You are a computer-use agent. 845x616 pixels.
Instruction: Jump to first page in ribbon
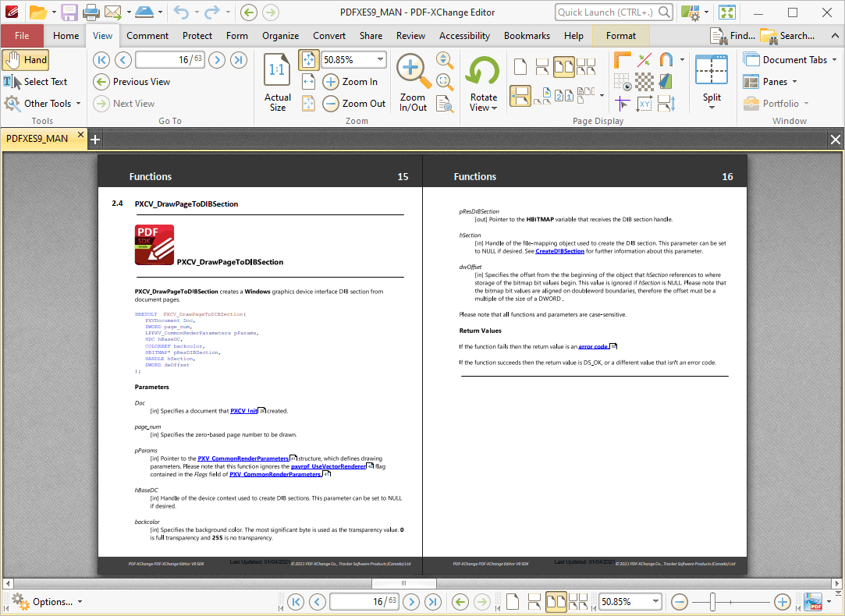click(101, 60)
